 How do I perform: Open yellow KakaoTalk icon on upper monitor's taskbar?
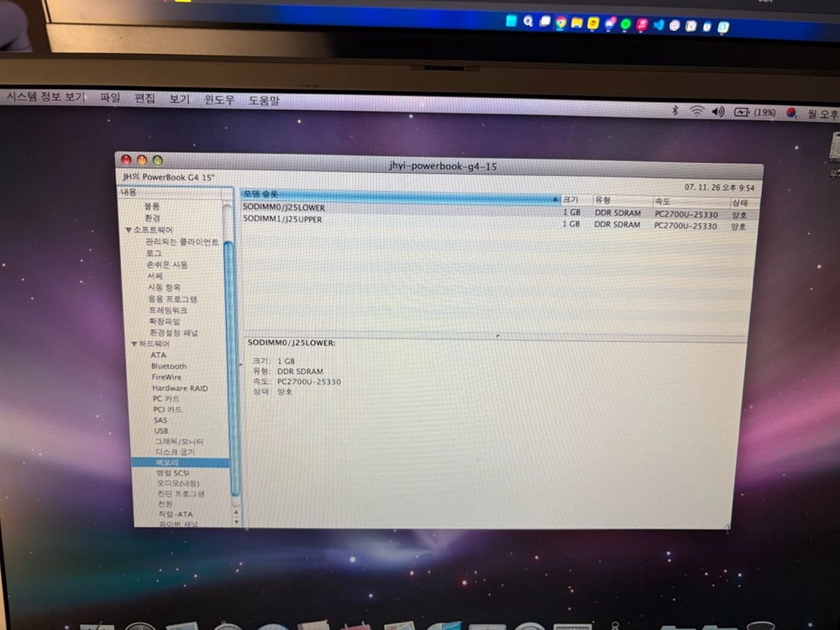pyautogui.click(x=592, y=24)
